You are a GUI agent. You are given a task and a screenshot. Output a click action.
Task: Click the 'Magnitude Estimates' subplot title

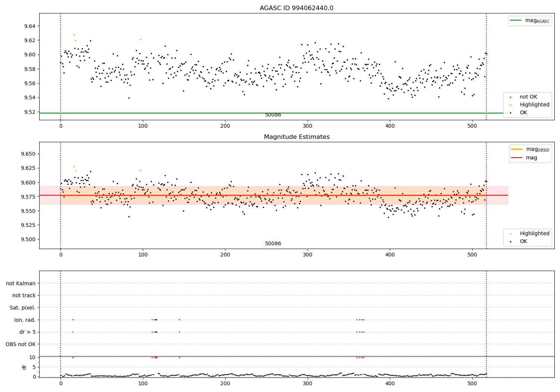(296, 137)
